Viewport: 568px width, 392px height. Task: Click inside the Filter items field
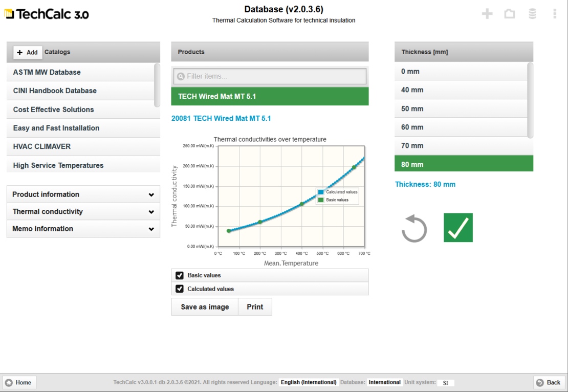(270, 76)
